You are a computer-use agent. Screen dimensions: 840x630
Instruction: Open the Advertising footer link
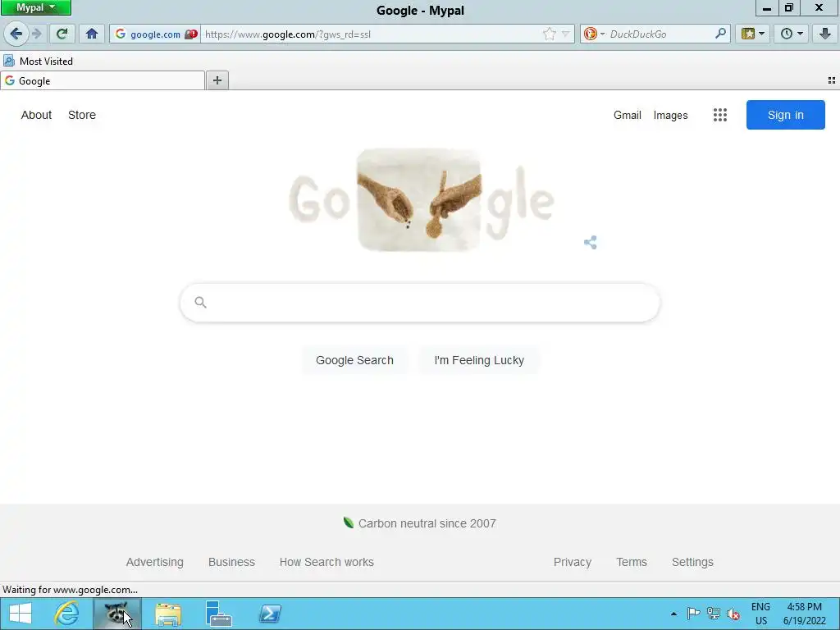click(155, 562)
